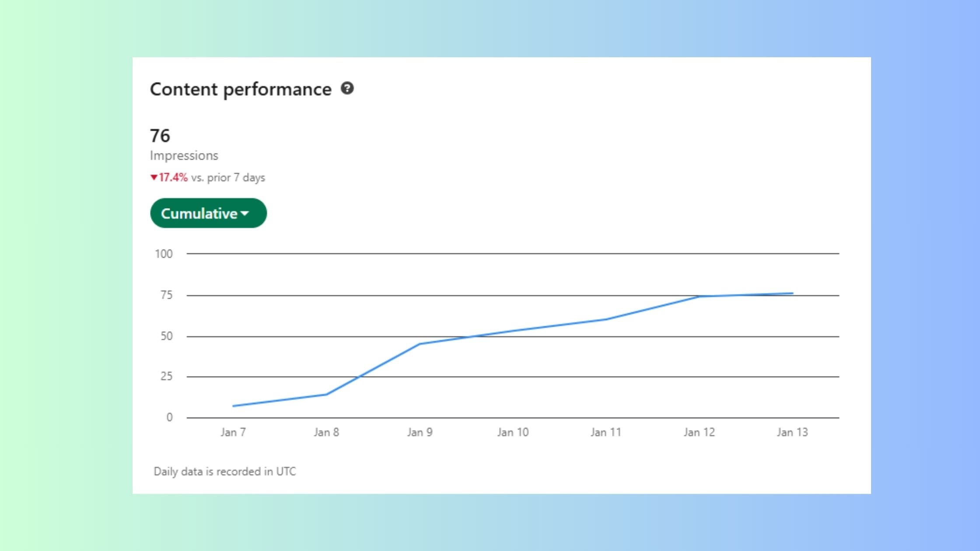Click the line endpoint at Jan 13
980x551 pixels.
pyautogui.click(x=792, y=293)
